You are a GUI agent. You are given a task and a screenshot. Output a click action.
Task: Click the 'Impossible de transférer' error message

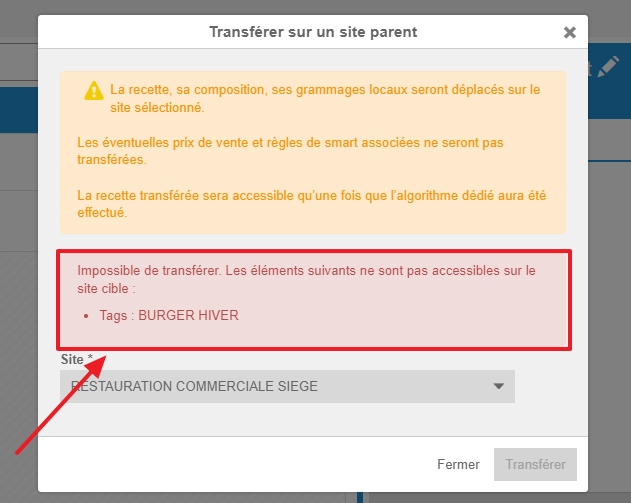click(x=306, y=279)
